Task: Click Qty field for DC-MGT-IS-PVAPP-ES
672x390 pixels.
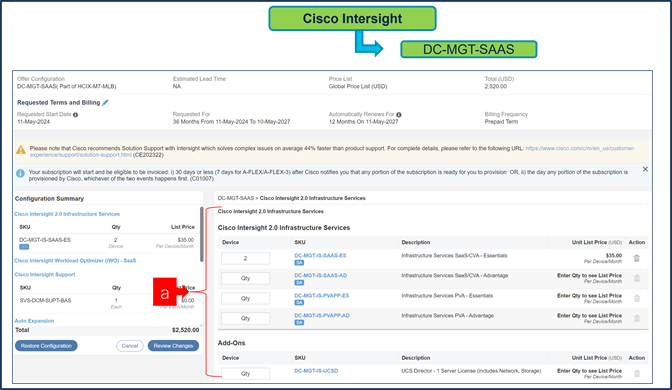Action: pos(246,298)
